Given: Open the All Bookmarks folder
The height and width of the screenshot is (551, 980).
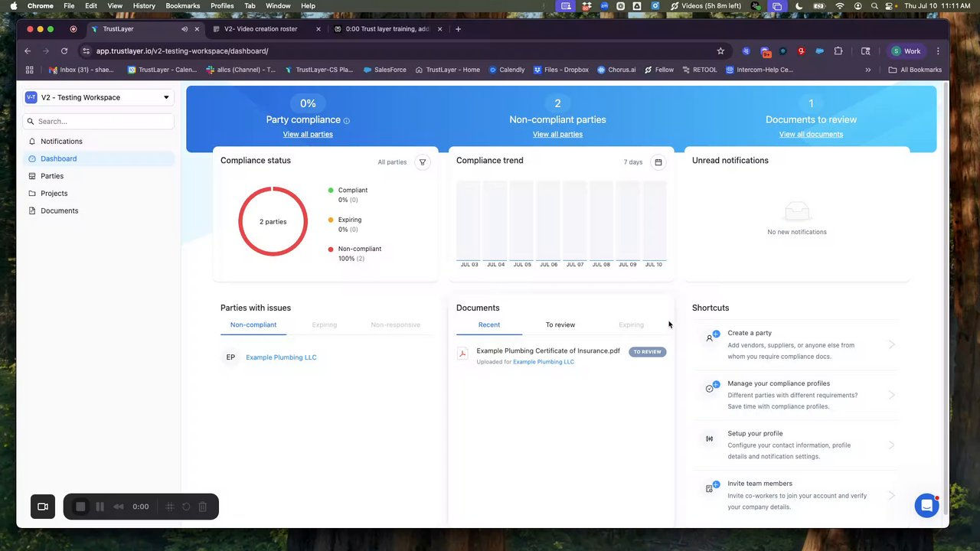Looking at the screenshot, I should pos(915,70).
